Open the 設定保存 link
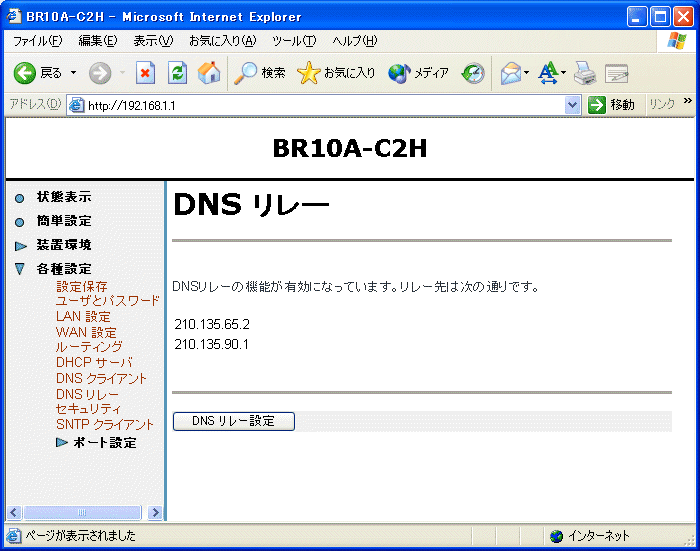This screenshot has width=700, height=551. [x=82, y=286]
